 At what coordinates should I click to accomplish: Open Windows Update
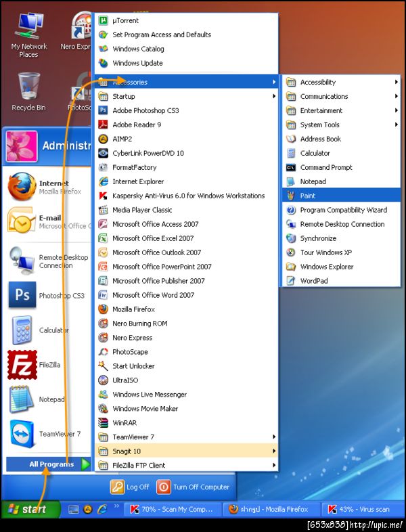coord(186,63)
